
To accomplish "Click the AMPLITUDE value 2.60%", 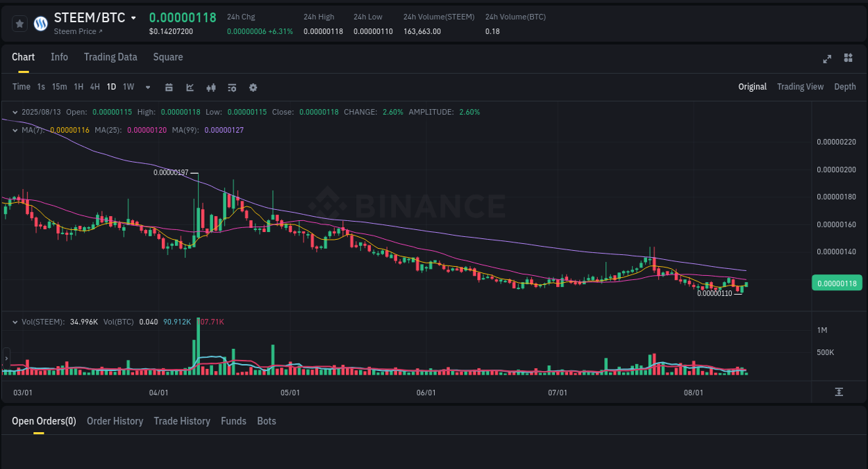I will tap(469, 112).
